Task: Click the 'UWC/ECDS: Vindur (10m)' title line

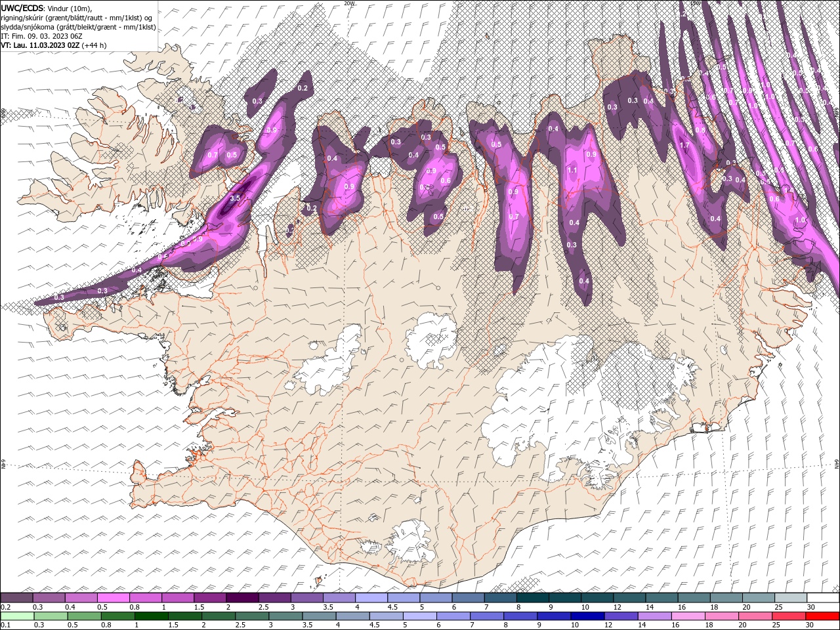Action: click(47, 8)
